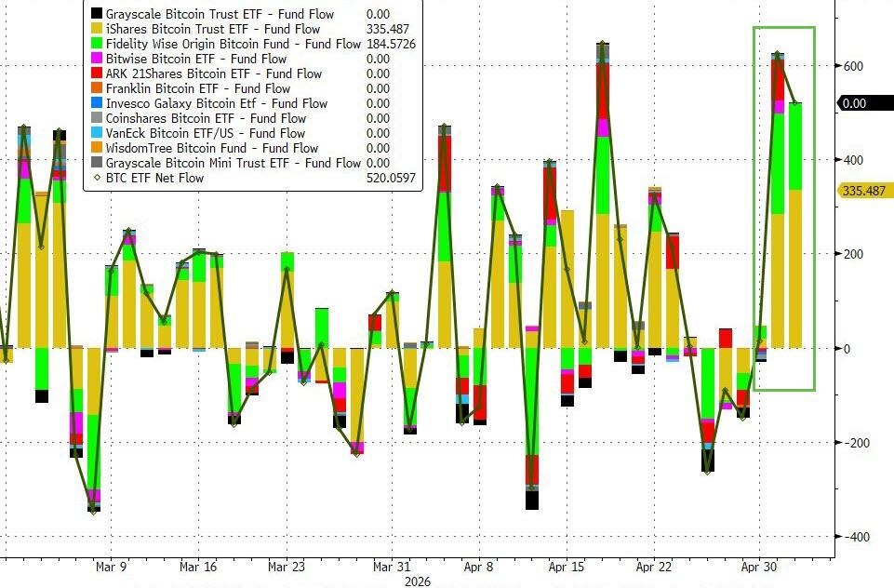Click the 520.0597 net flow value in legend
This screenshot has height=588, width=894.
(x=391, y=178)
